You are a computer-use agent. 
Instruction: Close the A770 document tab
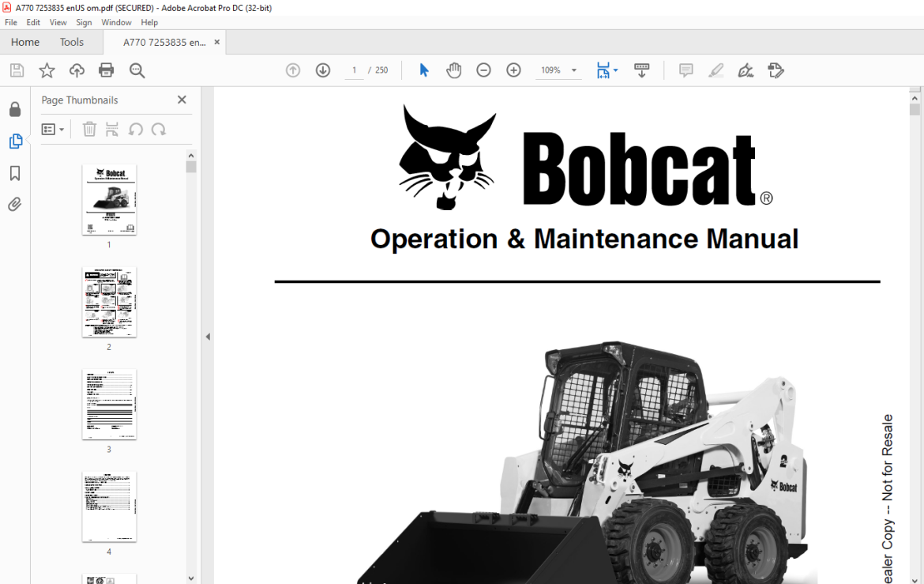[217, 42]
